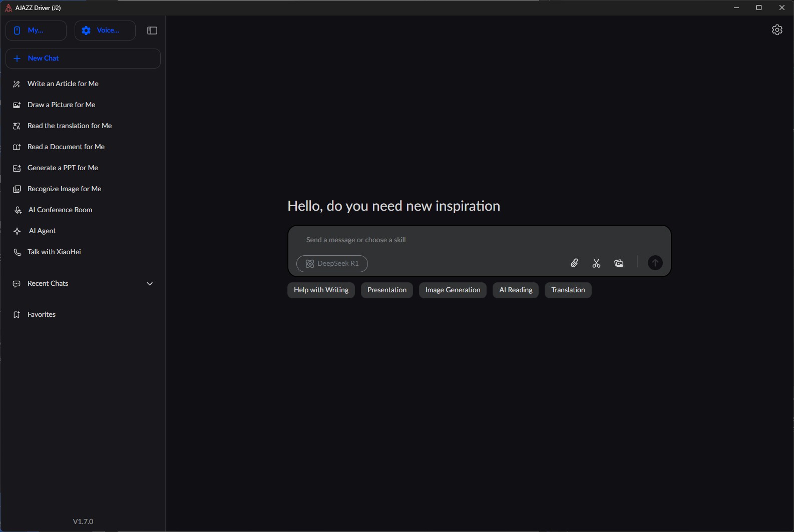
Task: Open the settings gear in top-right corner
Action: point(777,30)
